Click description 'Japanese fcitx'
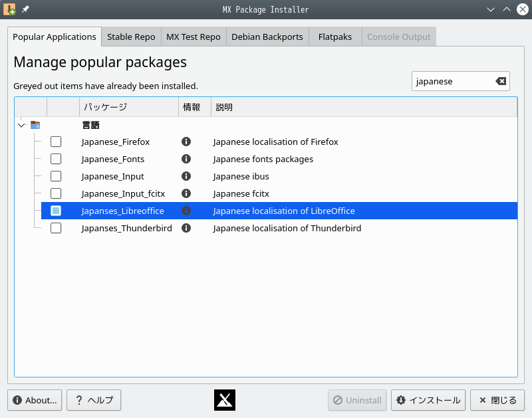532x418 pixels. coord(241,193)
